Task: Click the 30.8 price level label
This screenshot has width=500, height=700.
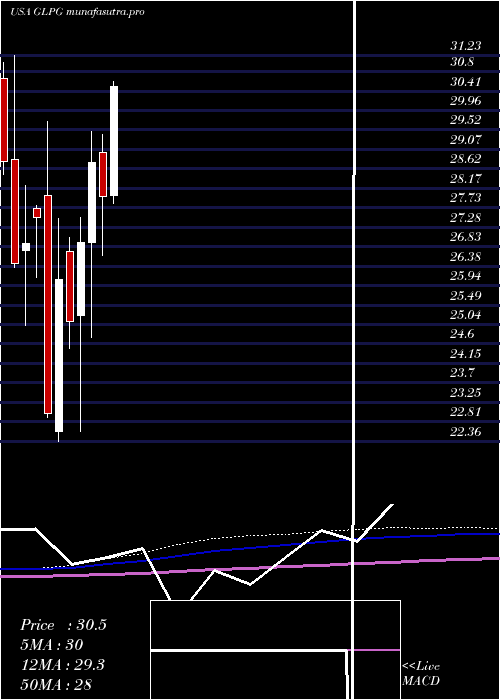Action: click(x=462, y=62)
